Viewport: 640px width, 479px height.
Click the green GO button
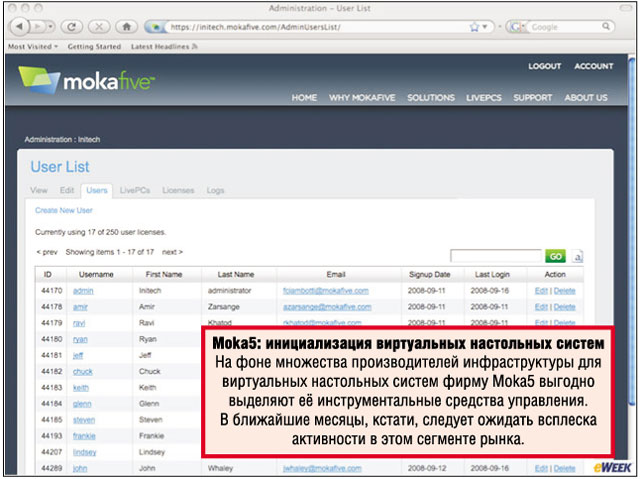click(556, 256)
